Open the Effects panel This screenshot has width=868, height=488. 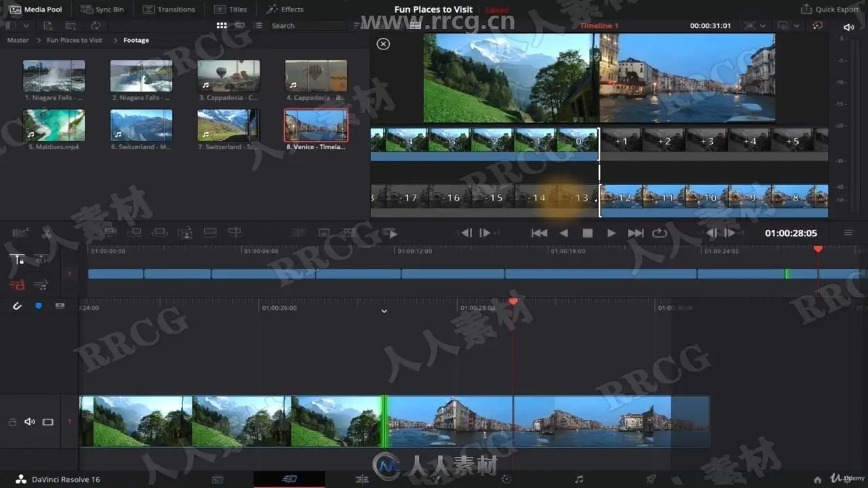tap(285, 9)
